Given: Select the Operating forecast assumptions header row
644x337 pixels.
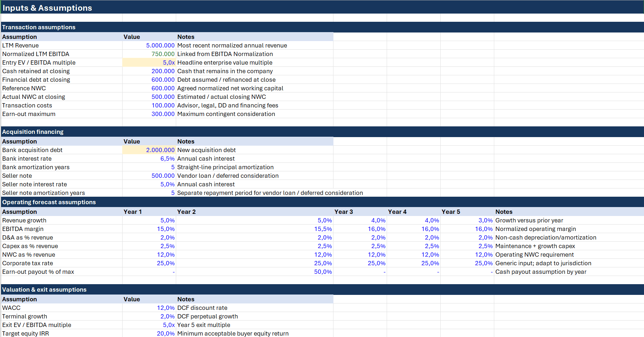Looking at the screenshot, I should 322,202.
